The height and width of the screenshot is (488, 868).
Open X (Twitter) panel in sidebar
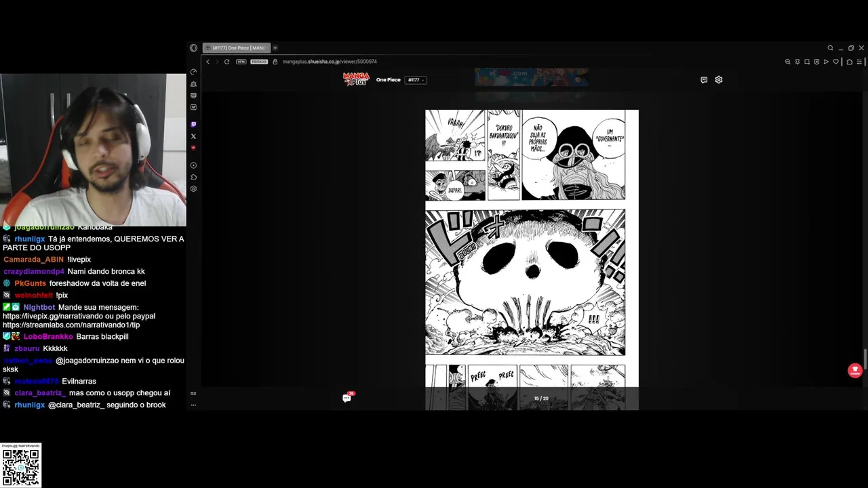(x=193, y=136)
